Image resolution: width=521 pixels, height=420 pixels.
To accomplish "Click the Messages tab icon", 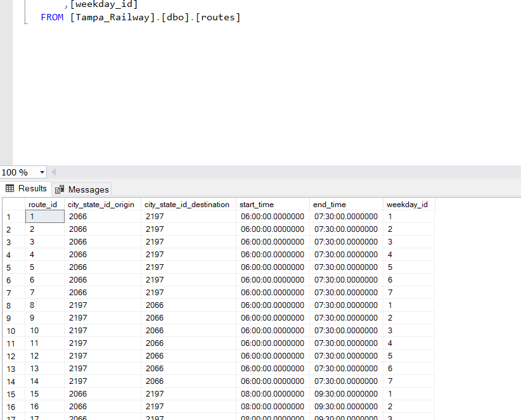I will 60,189.
